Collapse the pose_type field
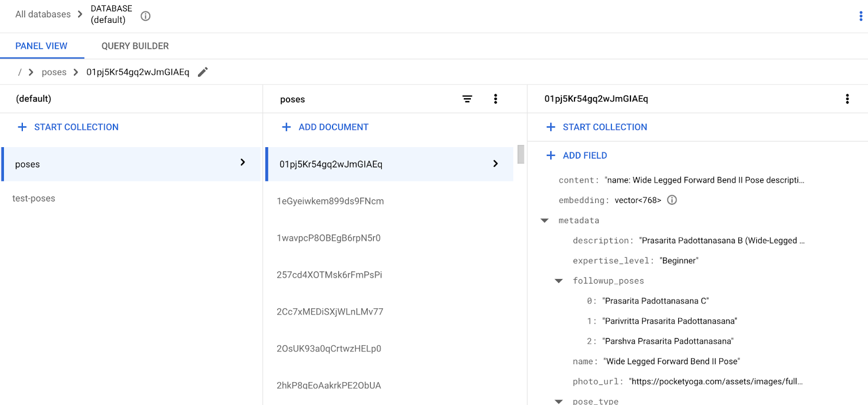The image size is (868, 405). (559, 401)
